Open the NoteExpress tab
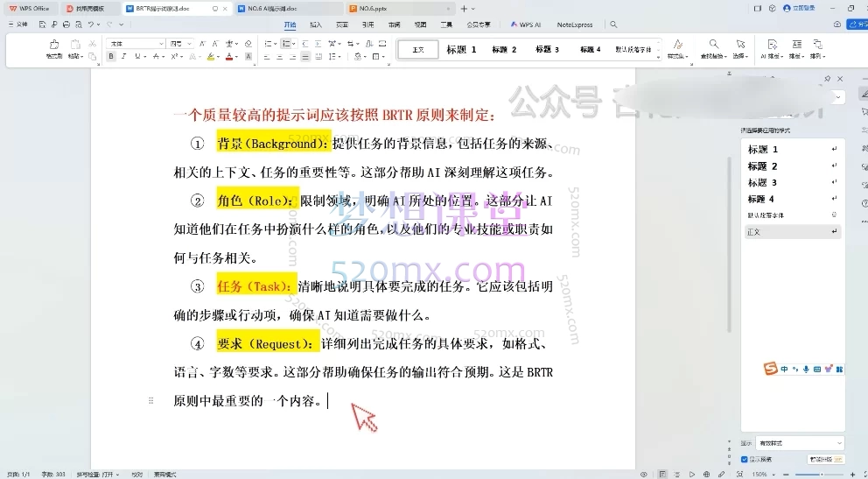 point(575,25)
